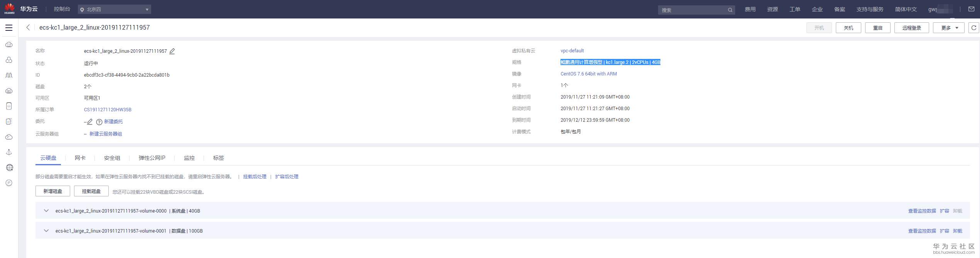
Task: Edit the server name with pencil icon
Action: click(x=172, y=51)
